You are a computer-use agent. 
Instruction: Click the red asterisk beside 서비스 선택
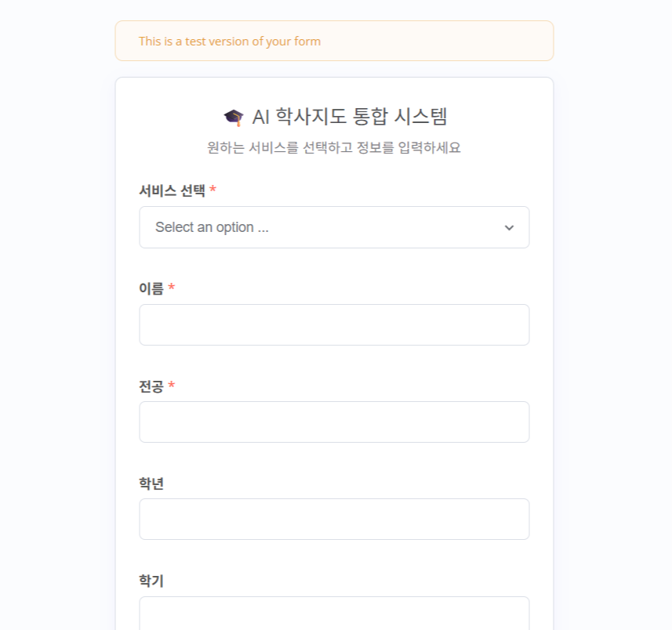tap(212, 190)
